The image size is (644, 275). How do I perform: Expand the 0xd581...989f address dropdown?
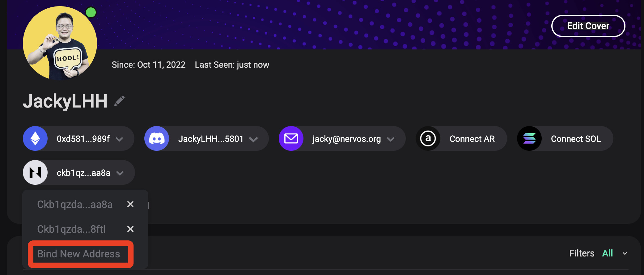tap(120, 139)
